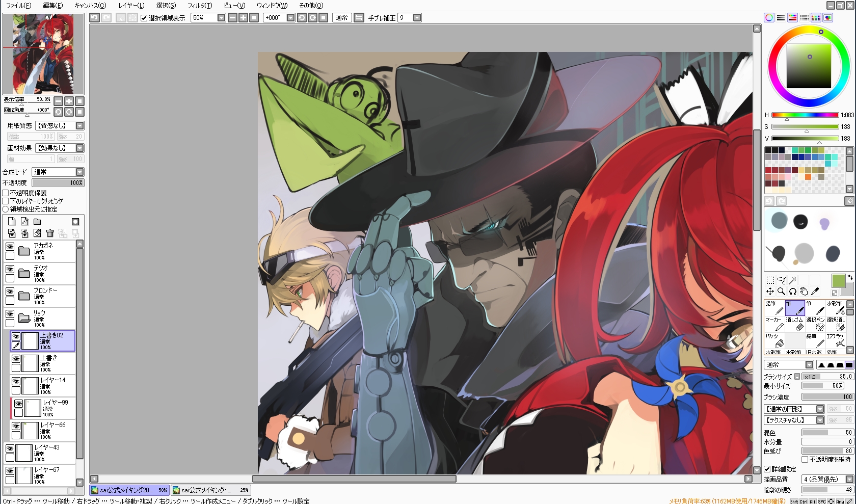Open the 用紙質感 paper texture dropdown

click(79, 125)
